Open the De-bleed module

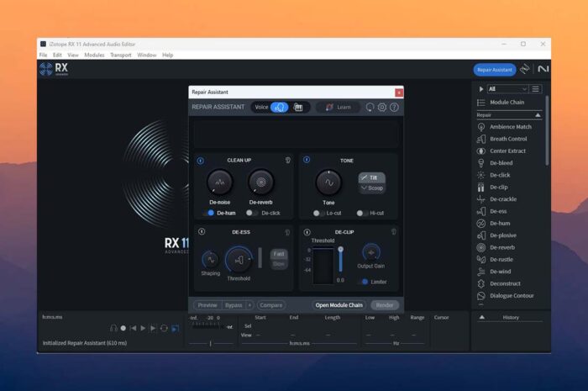coord(495,163)
